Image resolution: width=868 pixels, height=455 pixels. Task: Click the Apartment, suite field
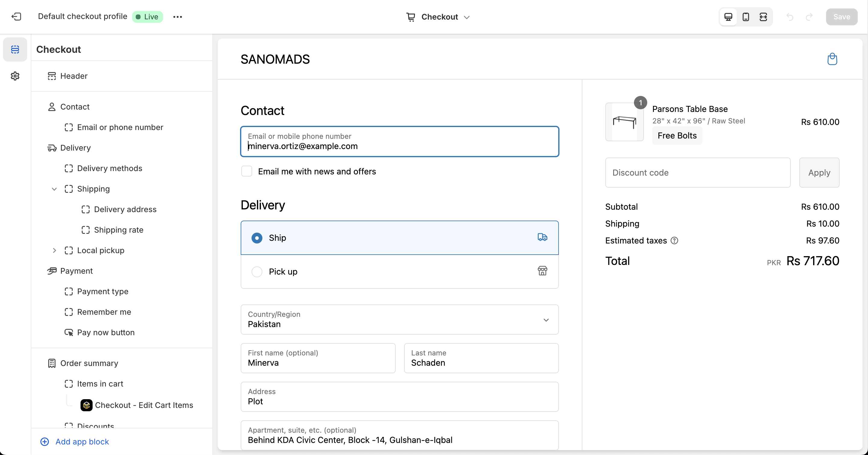point(400,435)
